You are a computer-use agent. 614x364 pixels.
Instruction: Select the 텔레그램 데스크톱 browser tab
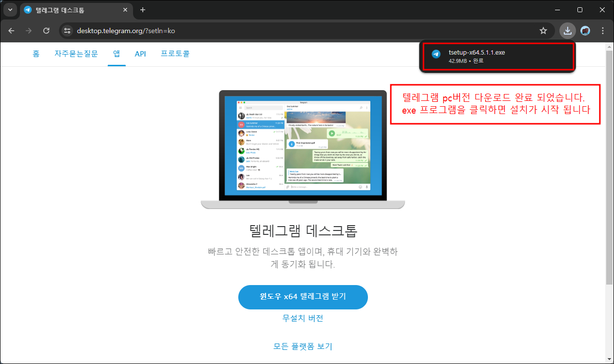click(x=77, y=10)
